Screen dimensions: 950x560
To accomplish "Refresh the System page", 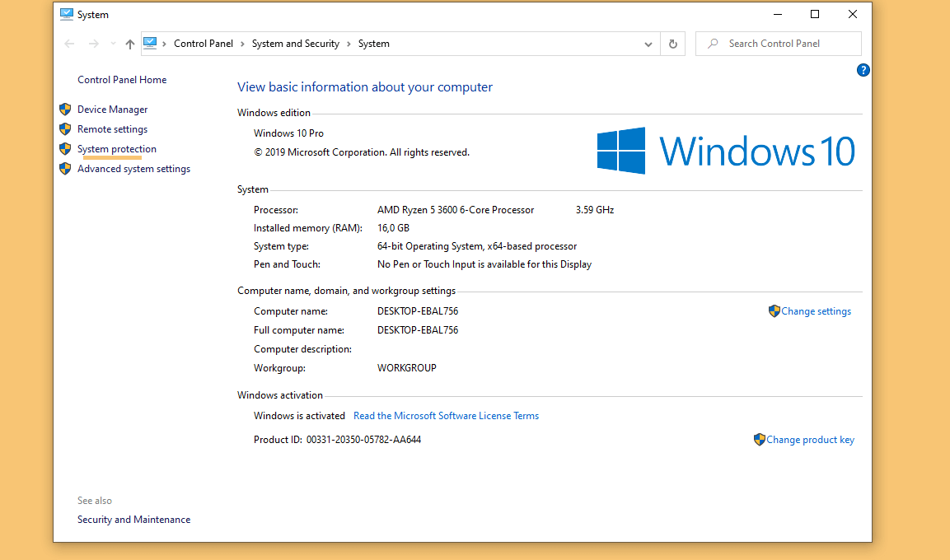I will click(672, 44).
